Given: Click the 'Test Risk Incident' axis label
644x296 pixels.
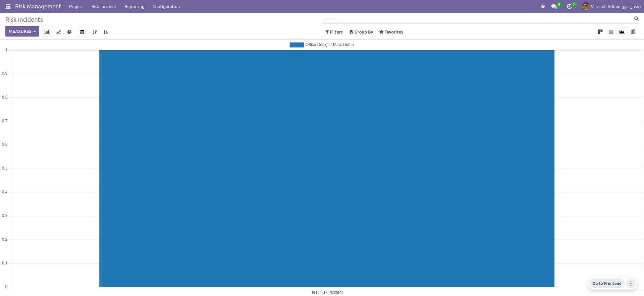Looking at the screenshot, I should pyautogui.click(x=327, y=292).
